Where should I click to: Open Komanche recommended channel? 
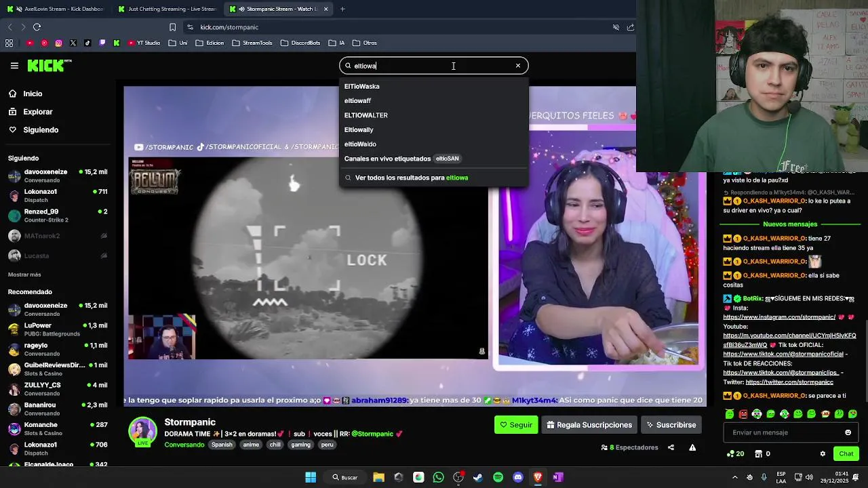pyautogui.click(x=58, y=428)
